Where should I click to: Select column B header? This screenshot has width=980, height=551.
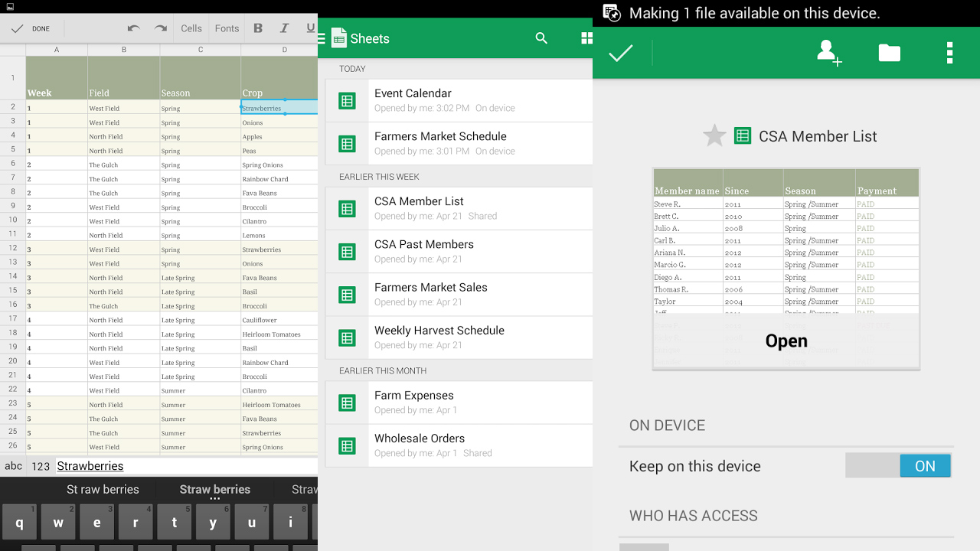pos(124,50)
